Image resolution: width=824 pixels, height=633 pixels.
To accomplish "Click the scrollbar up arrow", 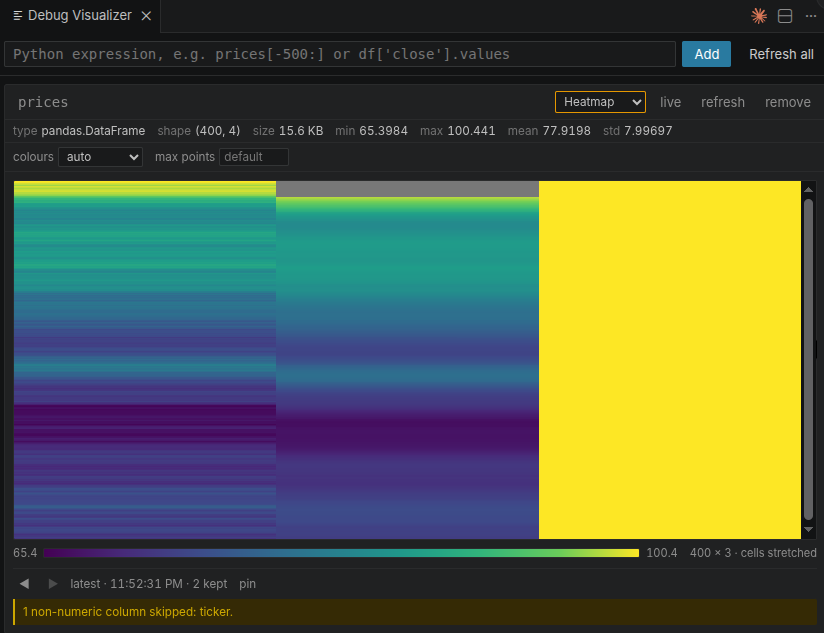I will (808, 190).
